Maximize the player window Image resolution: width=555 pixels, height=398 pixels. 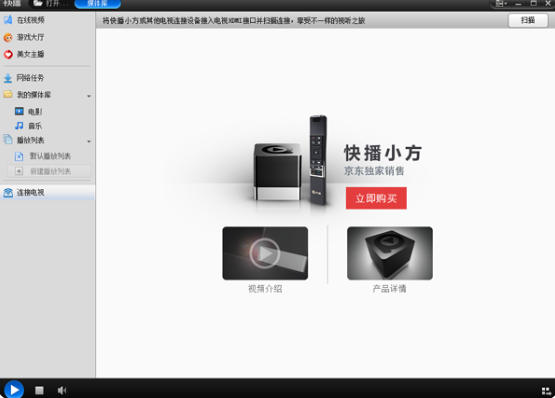[x=533, y=4]
